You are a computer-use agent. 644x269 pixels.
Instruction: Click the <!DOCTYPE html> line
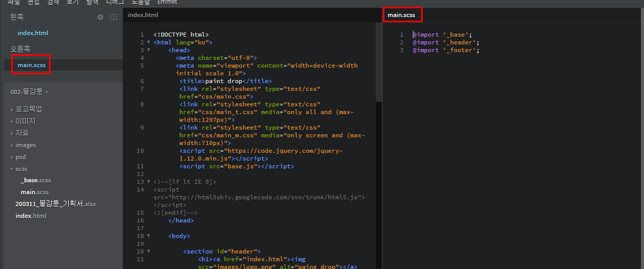click(181, 35)
